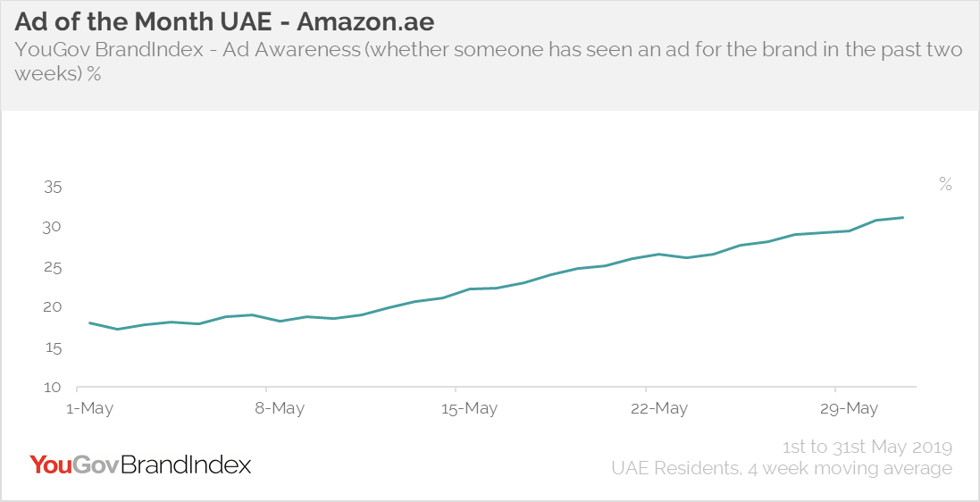Image resolution: width=980 pixels, height=502 pixels.
Task: Click the teal line's end point on 31 May
Action: click(x=902, y=218)
